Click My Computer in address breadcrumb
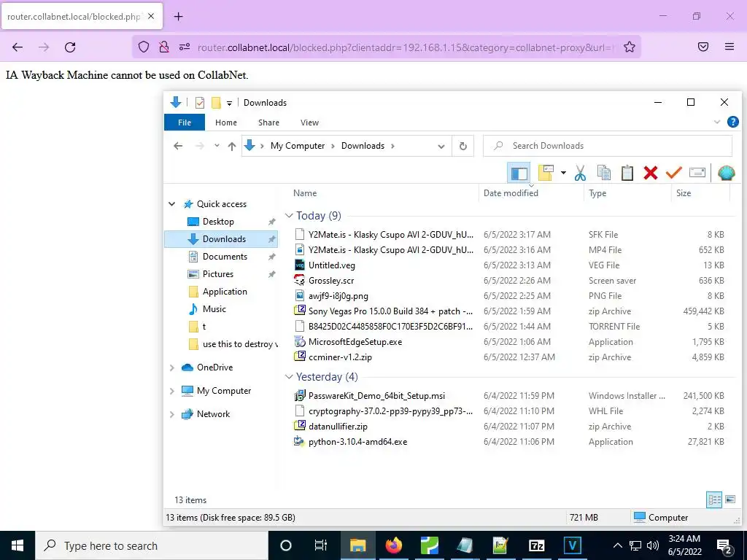The image size is (747, 560). click(298, 146)
